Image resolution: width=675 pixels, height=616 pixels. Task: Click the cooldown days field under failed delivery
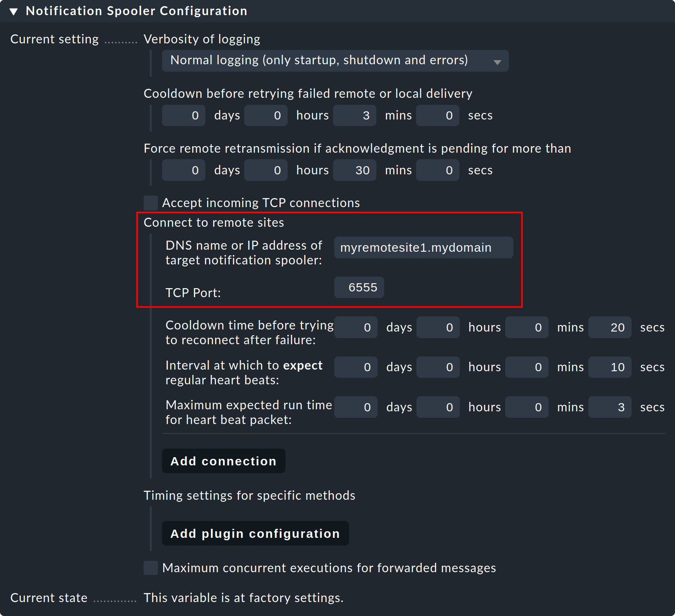point(183,115)
